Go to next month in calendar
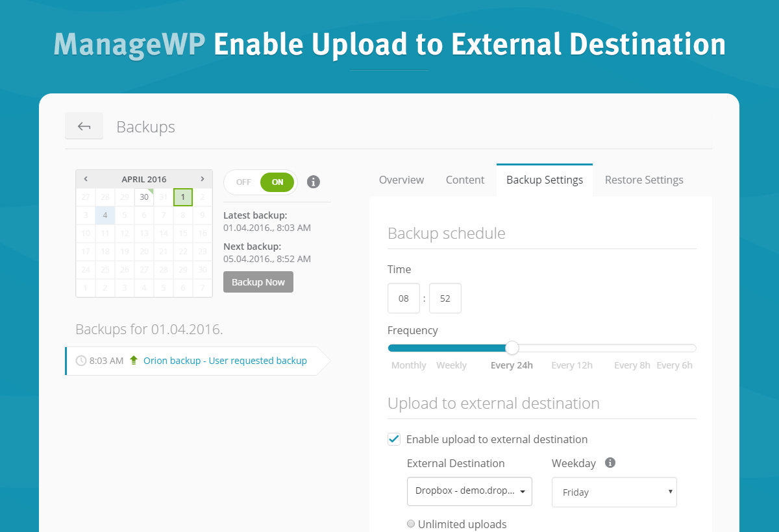 [x=203, y=179]
